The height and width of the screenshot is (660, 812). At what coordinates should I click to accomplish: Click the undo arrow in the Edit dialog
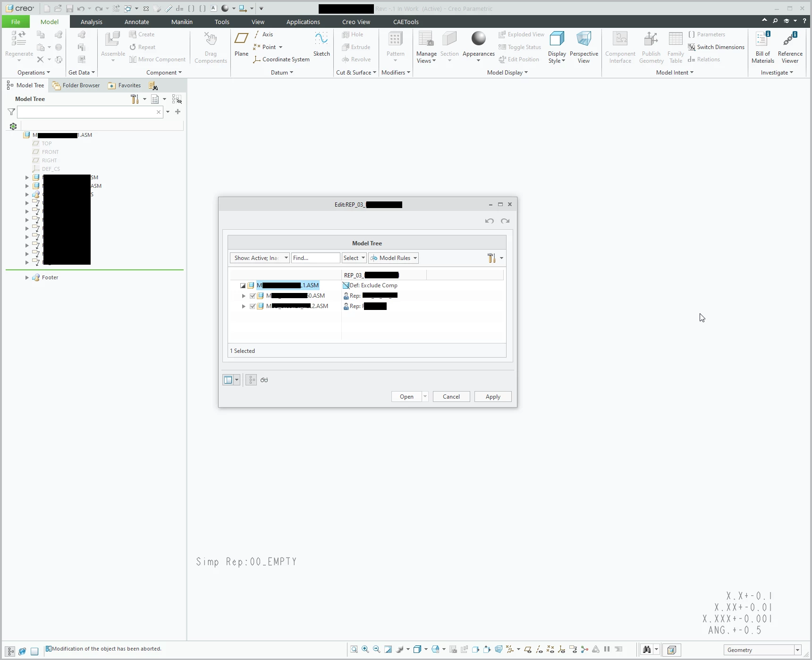pyautogui.click(x=490, y=221)
